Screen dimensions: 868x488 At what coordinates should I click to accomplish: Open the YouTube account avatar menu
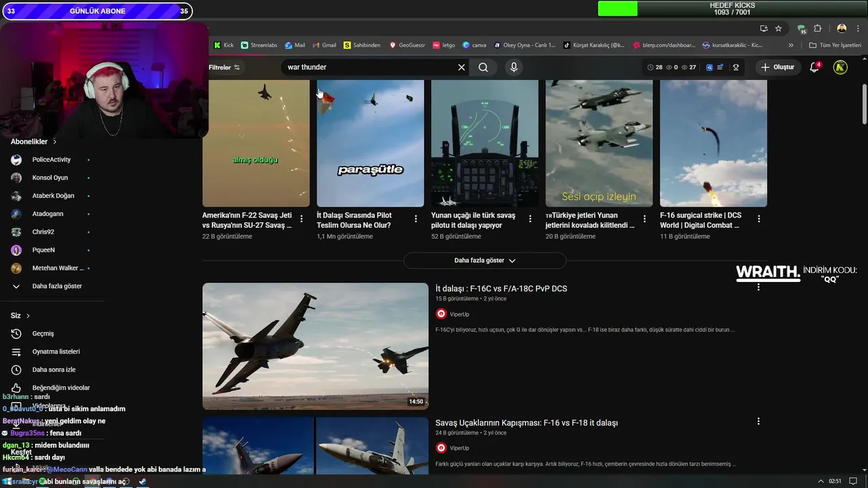point(840,67)
